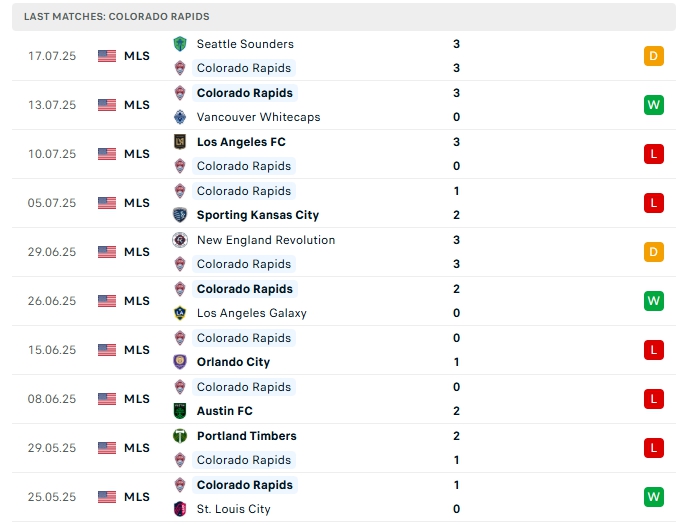Screen dimensions: 687x525
Task: Click the New England Revolution crest
Action: pyautogui.click(x=180, y=240)
